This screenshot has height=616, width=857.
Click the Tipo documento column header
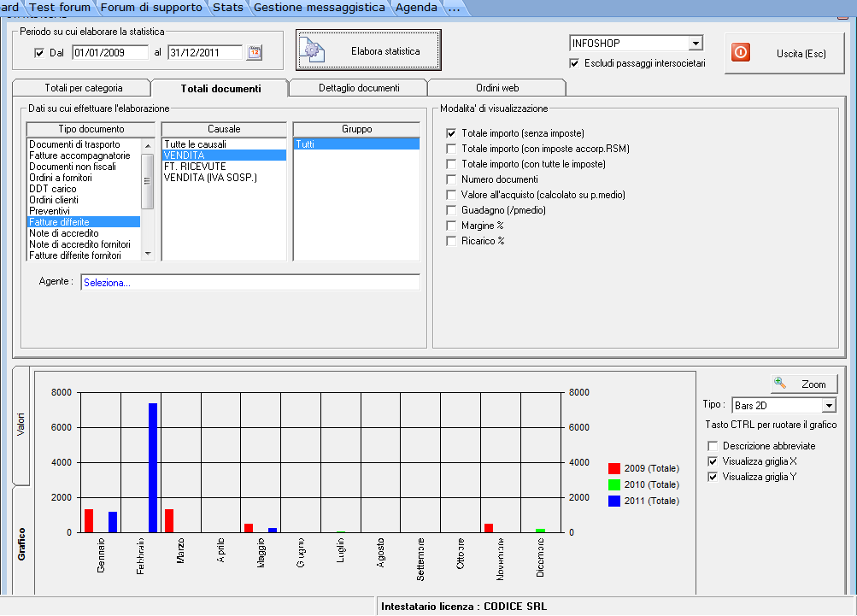[x=91, y=129]
